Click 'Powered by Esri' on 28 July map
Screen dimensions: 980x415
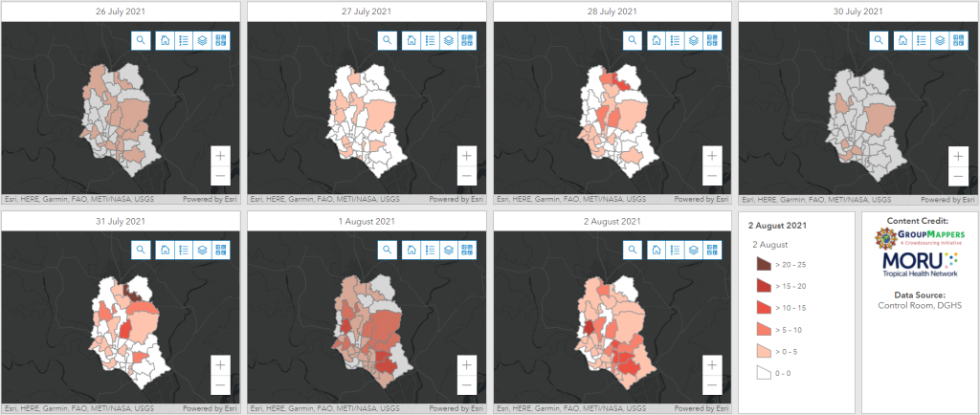[701, 199]
